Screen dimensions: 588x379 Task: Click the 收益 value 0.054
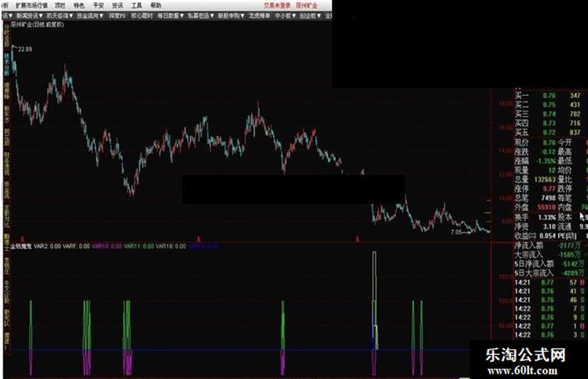(x=548, y=236)
